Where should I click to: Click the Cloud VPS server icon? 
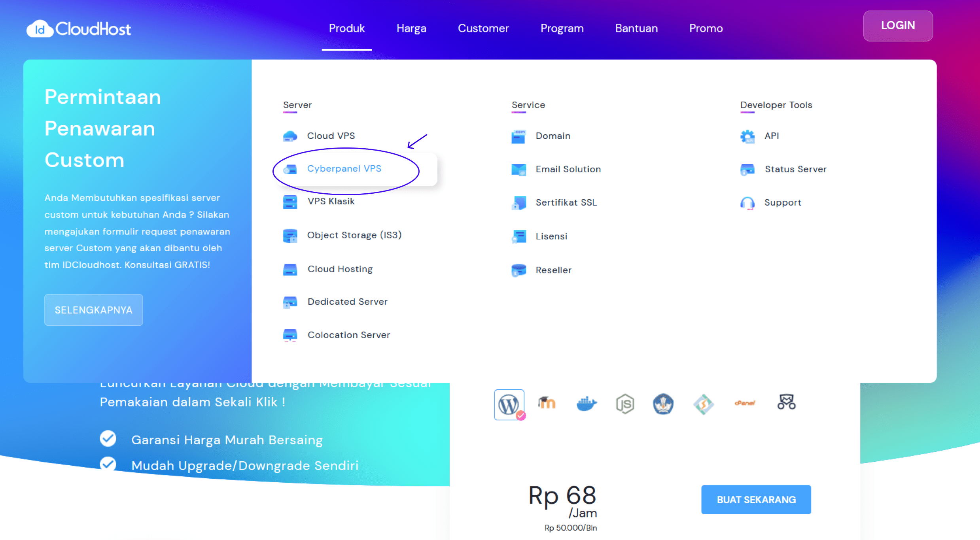pyautogui.click(x=291, y=136)
